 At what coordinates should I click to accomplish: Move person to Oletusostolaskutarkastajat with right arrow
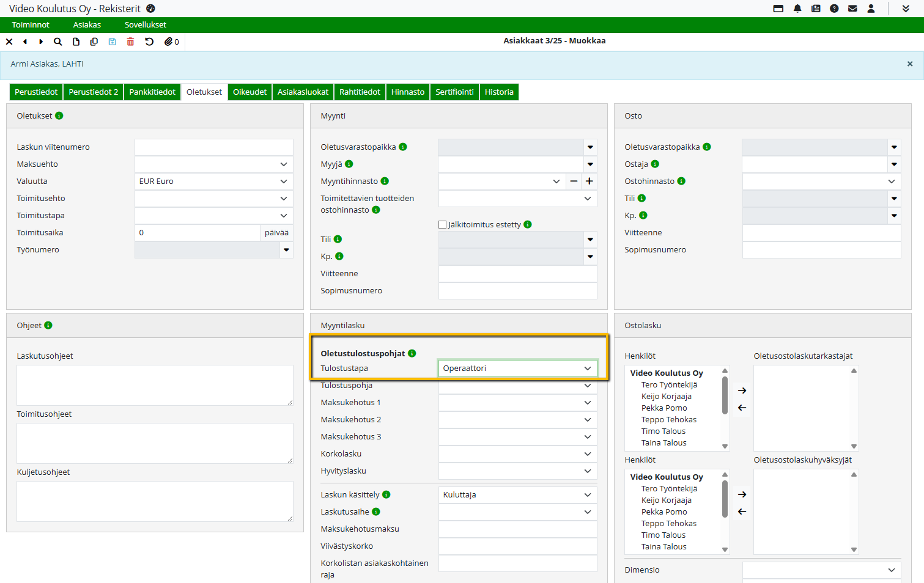click(x=742, y=391)
